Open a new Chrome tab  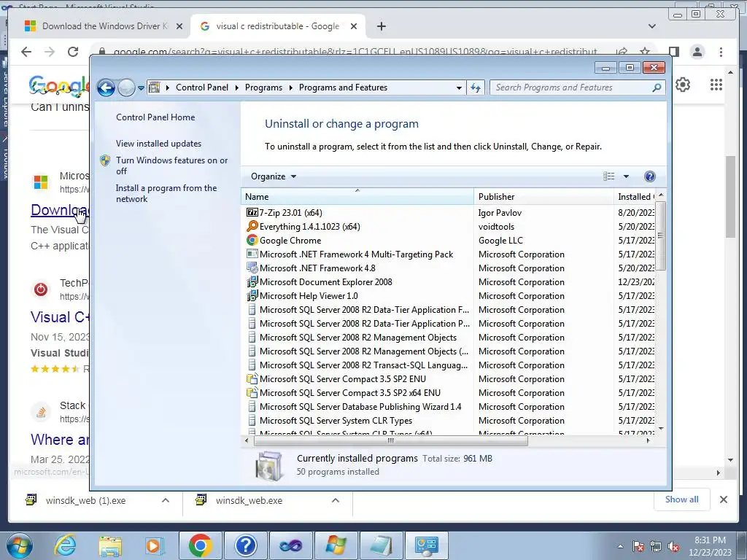click(x=381, y=26)
